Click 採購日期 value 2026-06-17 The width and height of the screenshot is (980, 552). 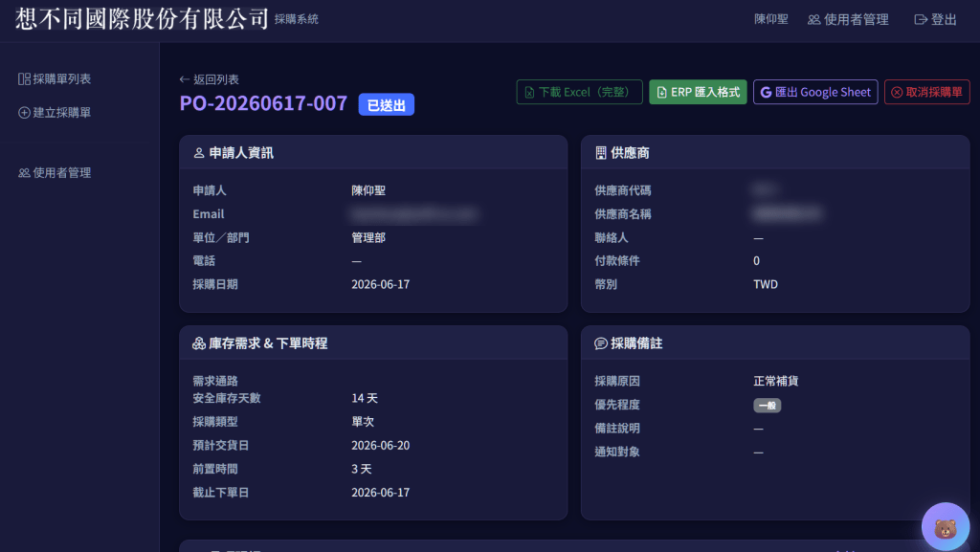[x=381, y=284]
